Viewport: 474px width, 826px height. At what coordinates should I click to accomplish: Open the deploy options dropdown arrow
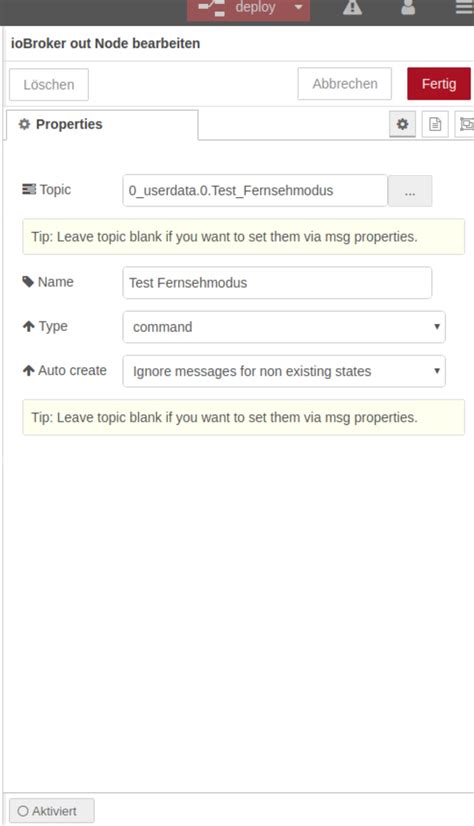[x=299, y=8]
